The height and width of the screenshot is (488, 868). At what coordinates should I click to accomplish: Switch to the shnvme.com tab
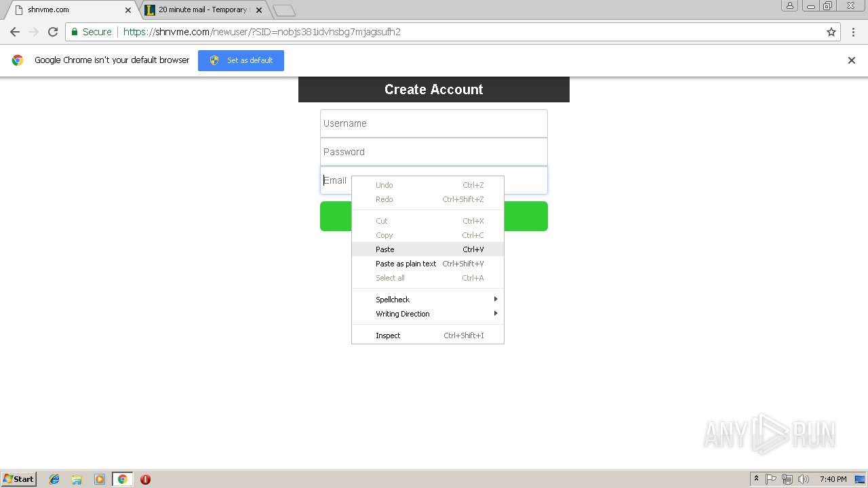[69, 10]
